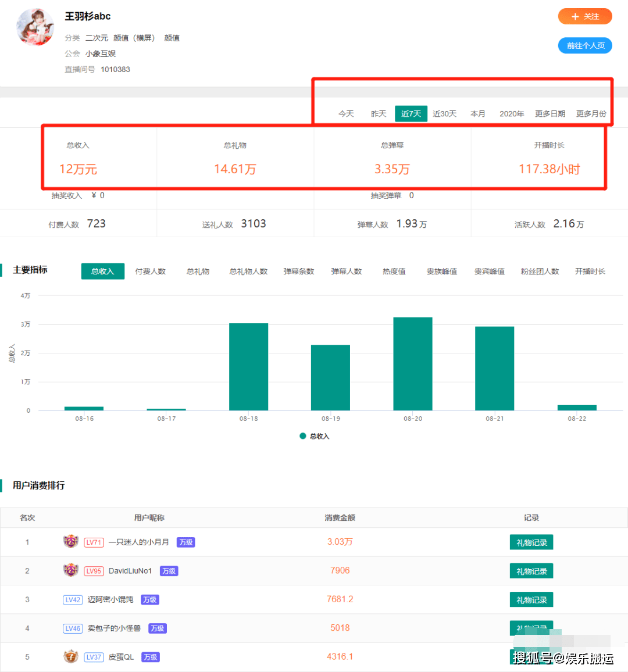
Task: Click 皮蛋QL's orange badge icon
Action: click(x=71, y=657)
